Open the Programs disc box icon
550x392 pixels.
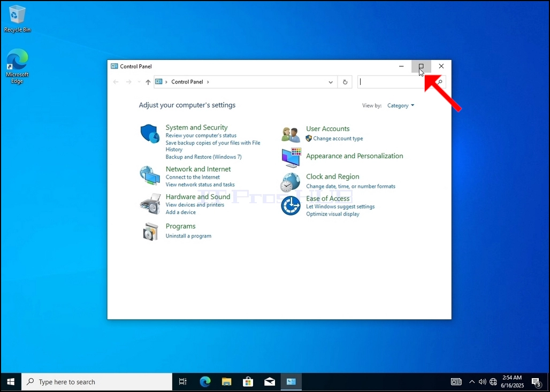point(150,232)
